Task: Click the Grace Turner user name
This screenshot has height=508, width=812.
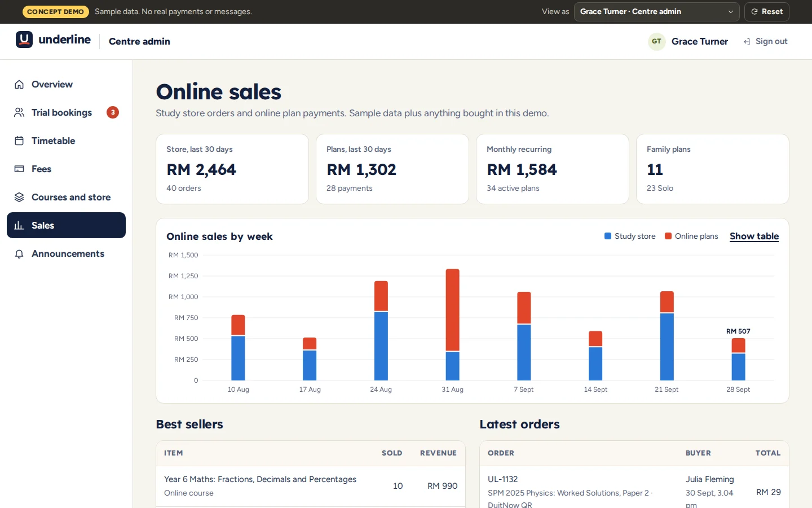Action: point(699,41)
